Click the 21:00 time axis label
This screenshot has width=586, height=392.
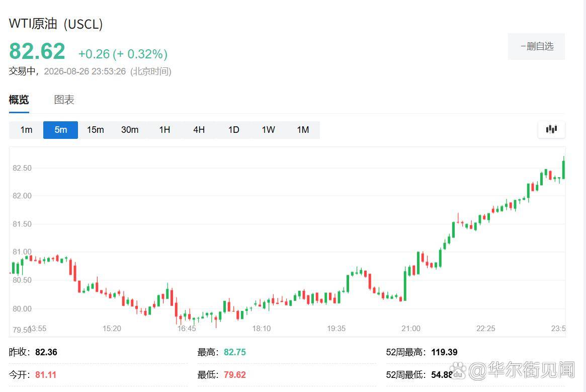click(x=411, y=329)
